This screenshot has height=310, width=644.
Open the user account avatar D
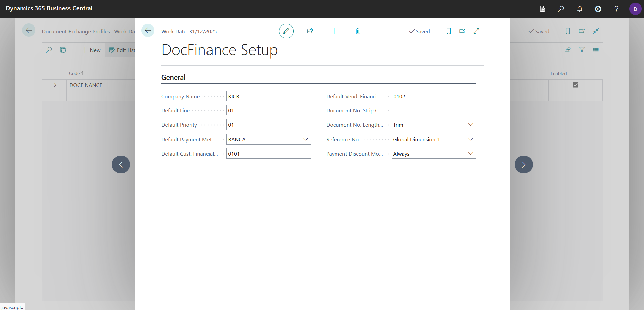tap(635, 9)
